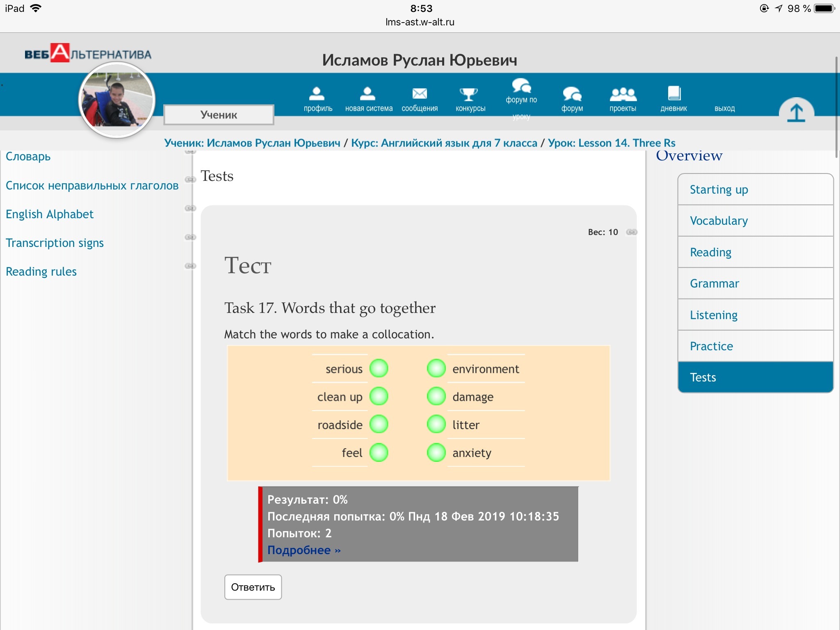This screenshot has height=630, width=840.
Task: Select the green dot next to serious
Action: pos(379,368)
